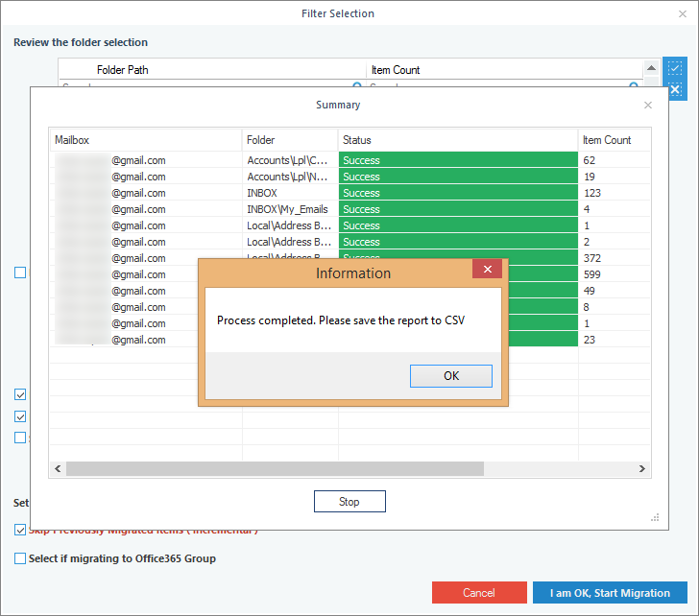Click the Item Count header in Summary
The width and height of the screenshot is (699, 616).
click(613, 140)
